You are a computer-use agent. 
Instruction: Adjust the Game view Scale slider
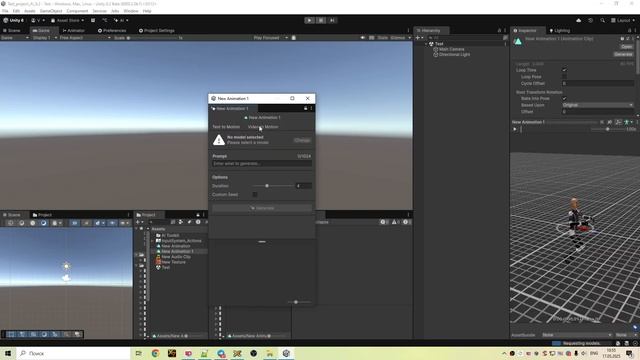(153, 38)
